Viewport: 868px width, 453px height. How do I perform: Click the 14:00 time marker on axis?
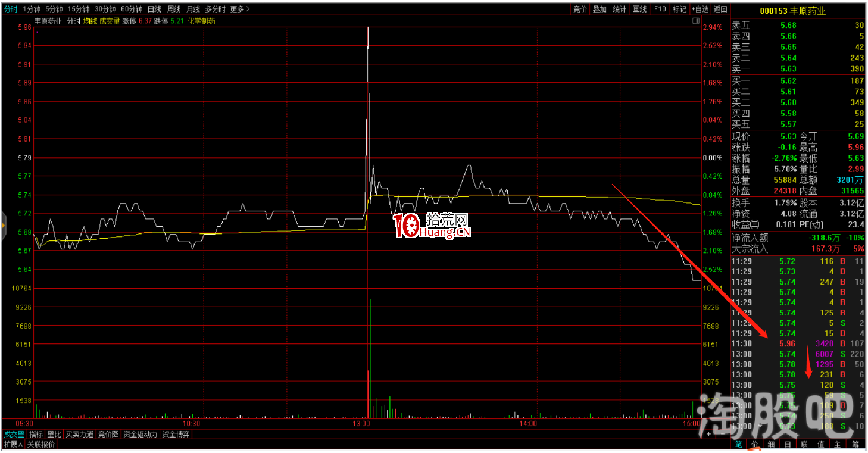click(x=528, y=424)
